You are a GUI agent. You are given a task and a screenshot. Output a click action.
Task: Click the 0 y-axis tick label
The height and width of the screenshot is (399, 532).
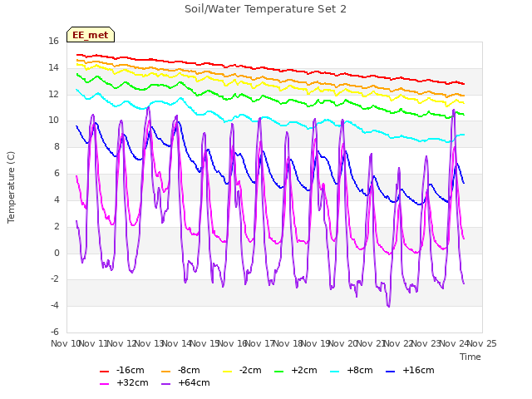[x=57, y=253]
